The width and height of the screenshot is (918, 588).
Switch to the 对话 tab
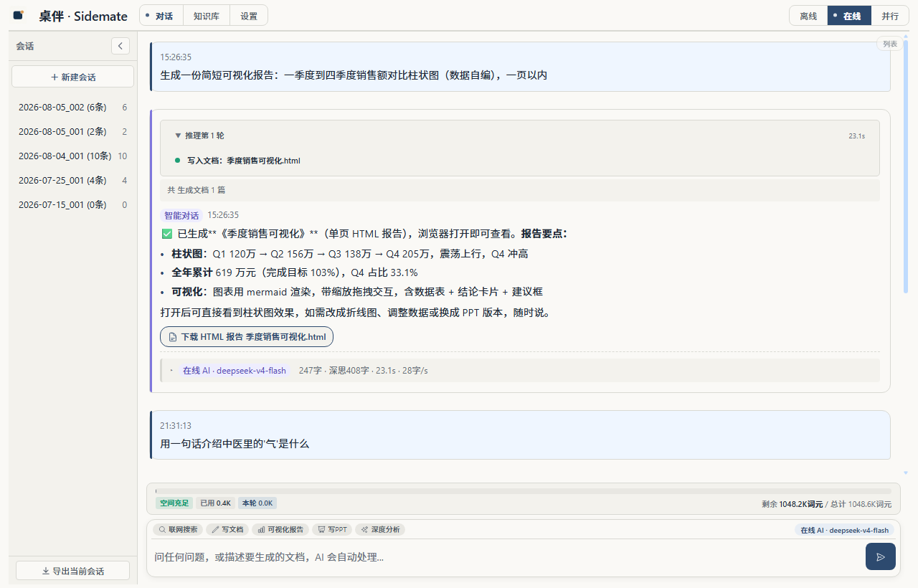(161, 16)
